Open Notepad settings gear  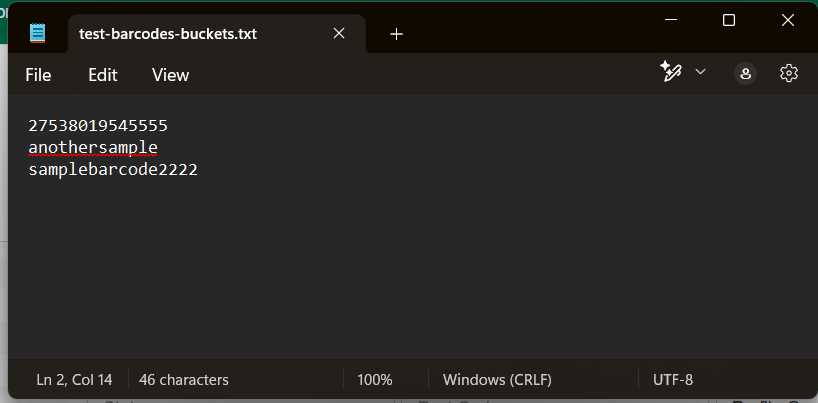789,73
